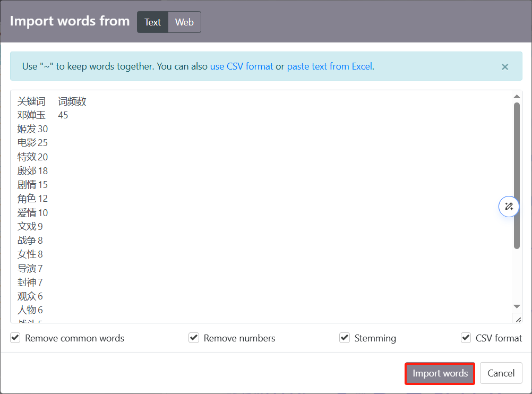Click the line 人物 6

(x=30, y=310)
